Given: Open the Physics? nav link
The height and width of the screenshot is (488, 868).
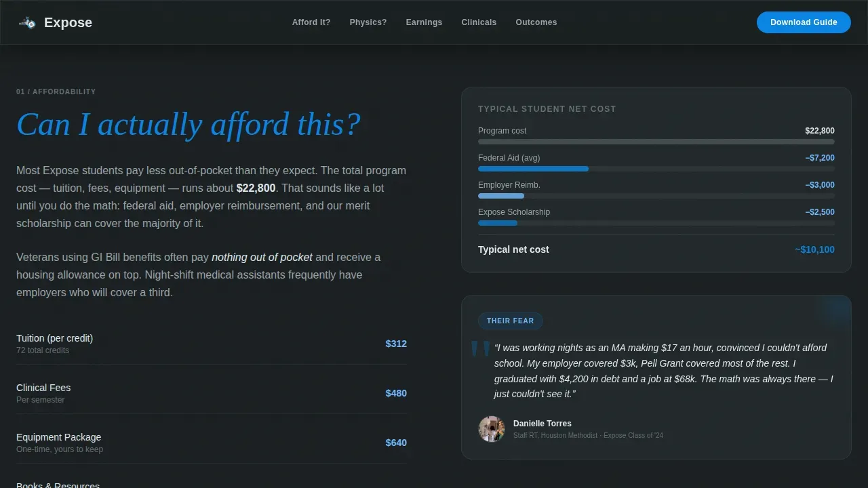Looking at the screenshot, I should point(368,22).
